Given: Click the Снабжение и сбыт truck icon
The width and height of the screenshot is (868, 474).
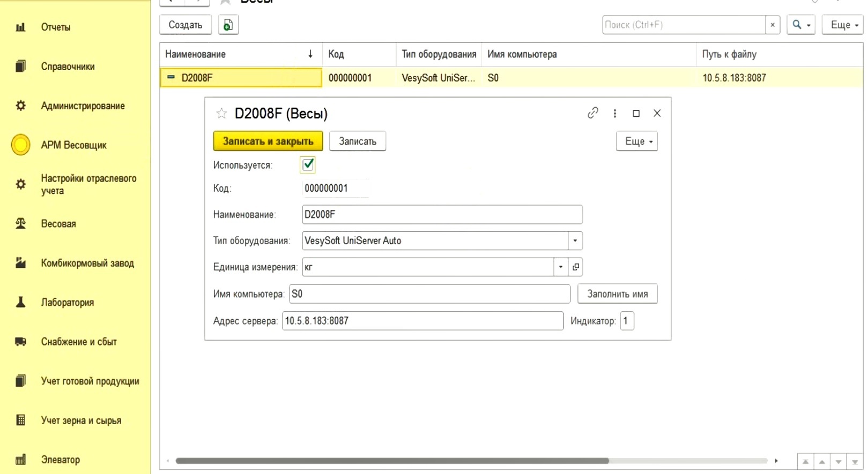Looking at the screenshot, I should [x=20, y=342].
